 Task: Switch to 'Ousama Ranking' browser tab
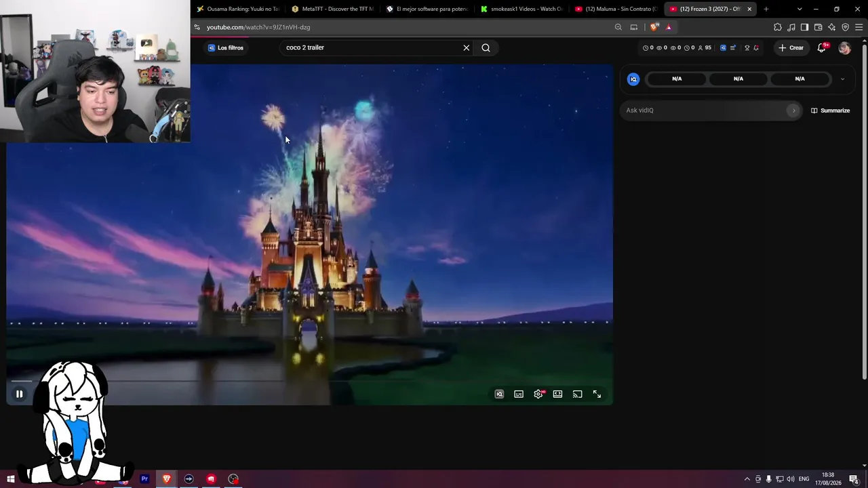(237, 9)
